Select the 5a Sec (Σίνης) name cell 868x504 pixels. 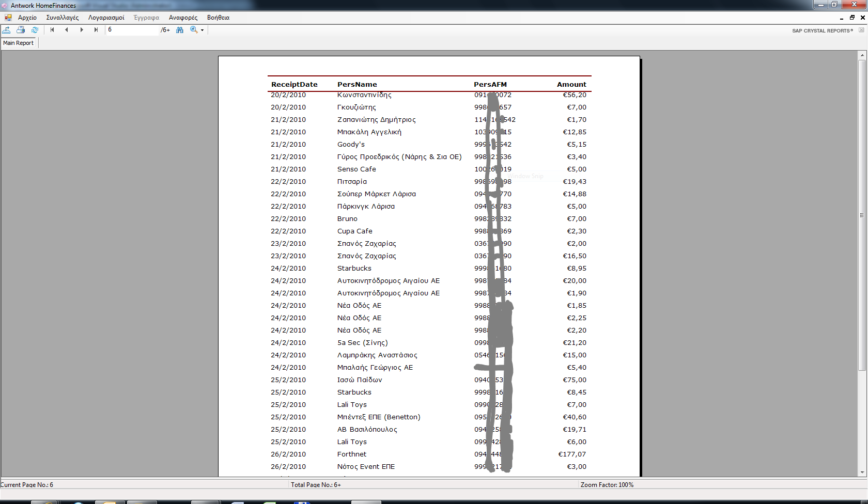pyautogui.click(x=363, y=343)
